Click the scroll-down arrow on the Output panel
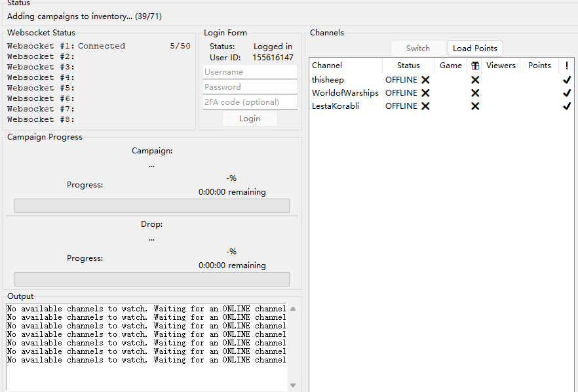Viewport: 578px width, 392px height. click(292, 385)
